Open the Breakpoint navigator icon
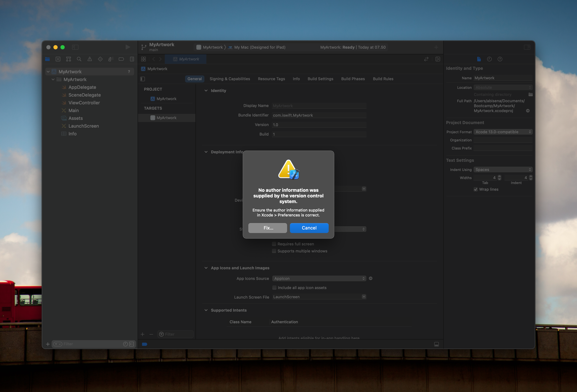This screenshot has height=392, width=577. pyautogui.click(x=121, y=59)
